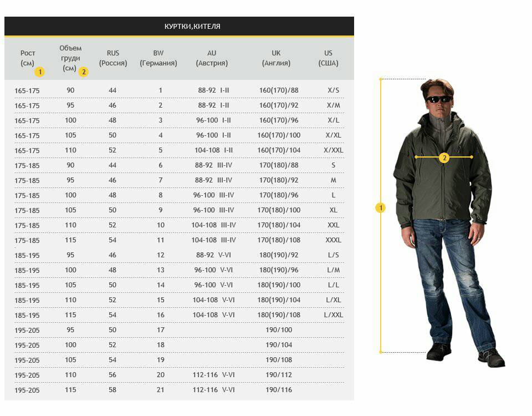
Task: Click BW size number 13
Action: [161, 270]
